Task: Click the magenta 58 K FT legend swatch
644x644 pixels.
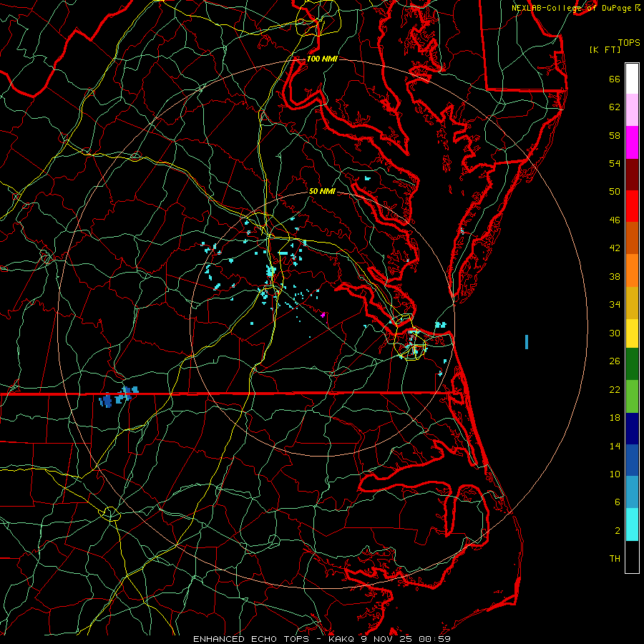Action: coord(632,142)
